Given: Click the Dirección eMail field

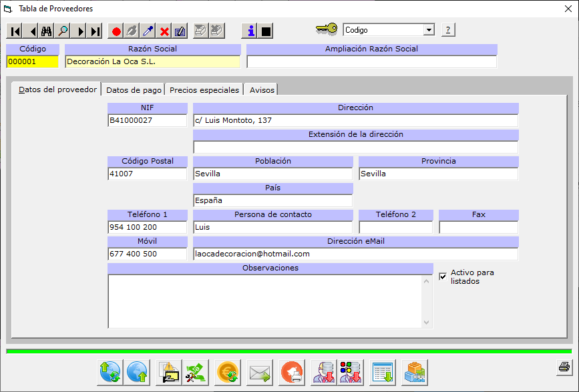Looking at the screenshot, I should click(x=355, y=254).
